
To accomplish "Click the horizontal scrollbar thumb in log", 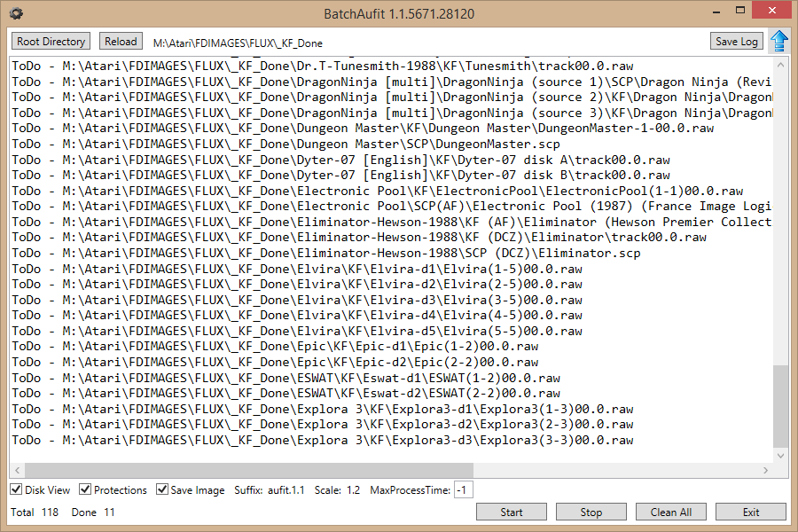I will (x=249, y=471).
